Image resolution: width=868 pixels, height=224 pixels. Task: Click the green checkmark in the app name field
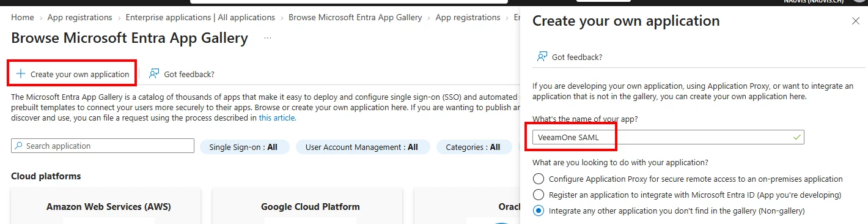pos(796,138)
